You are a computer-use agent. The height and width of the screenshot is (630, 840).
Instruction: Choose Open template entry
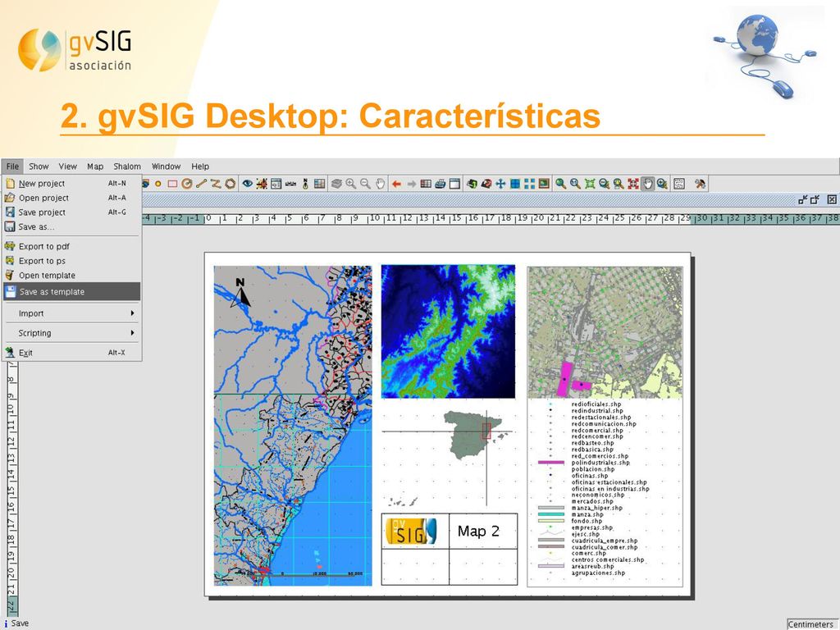click(x=72, y=276)
